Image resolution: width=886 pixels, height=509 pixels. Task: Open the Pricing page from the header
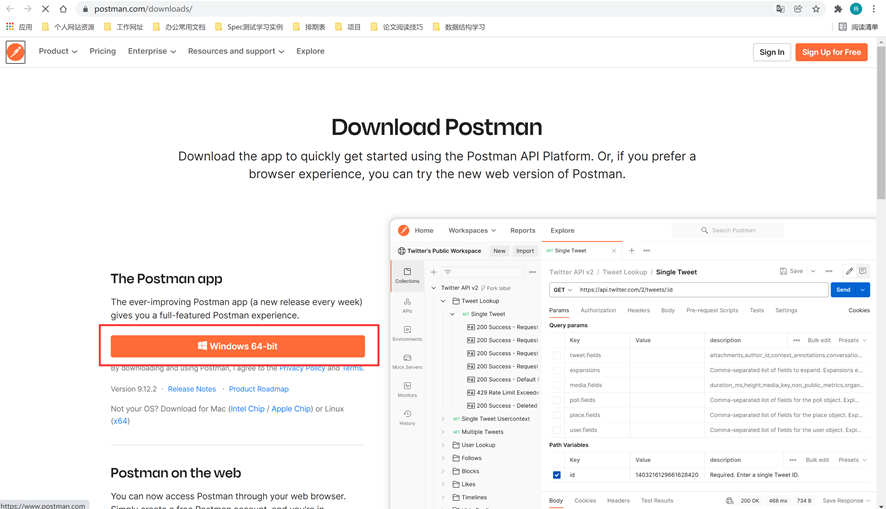[x=102, y=51]
